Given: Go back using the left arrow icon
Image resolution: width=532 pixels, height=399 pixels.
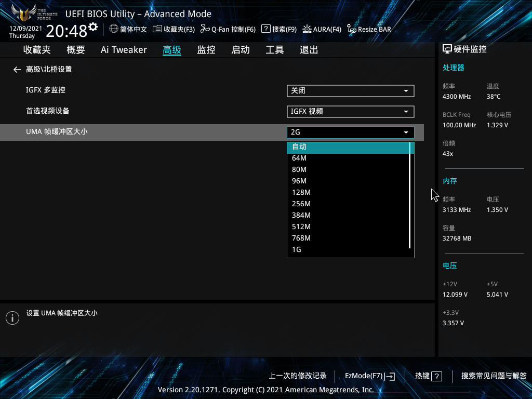Looking at the screenshot, I should (17, 69).
